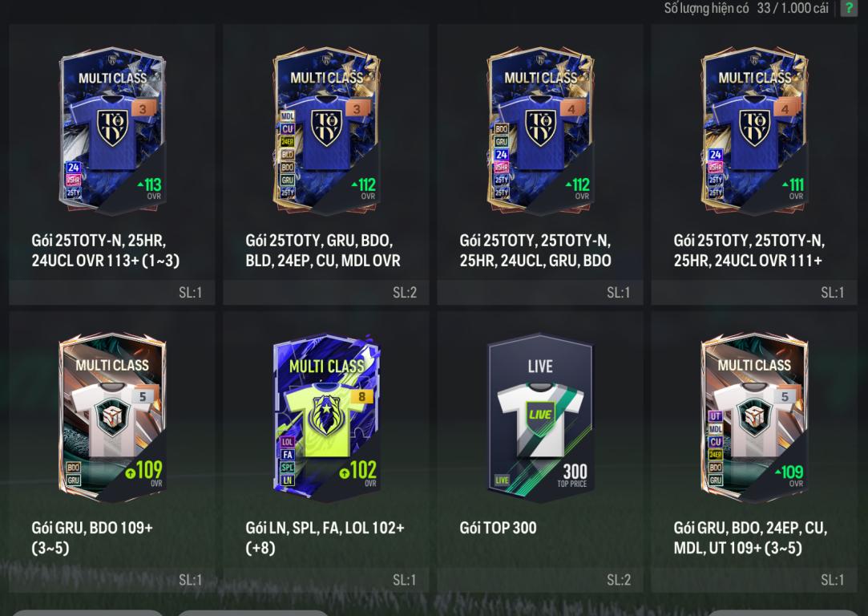Click the 24 UCL class badge on first pack
Viewport: 868px width, 616px height.
[x=74, y=168]
